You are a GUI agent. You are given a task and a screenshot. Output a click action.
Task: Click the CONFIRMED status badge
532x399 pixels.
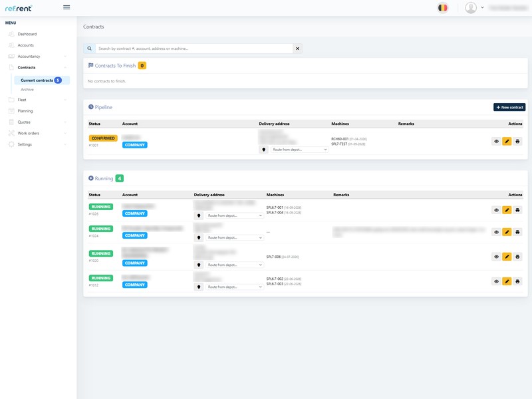coord(103,138)
